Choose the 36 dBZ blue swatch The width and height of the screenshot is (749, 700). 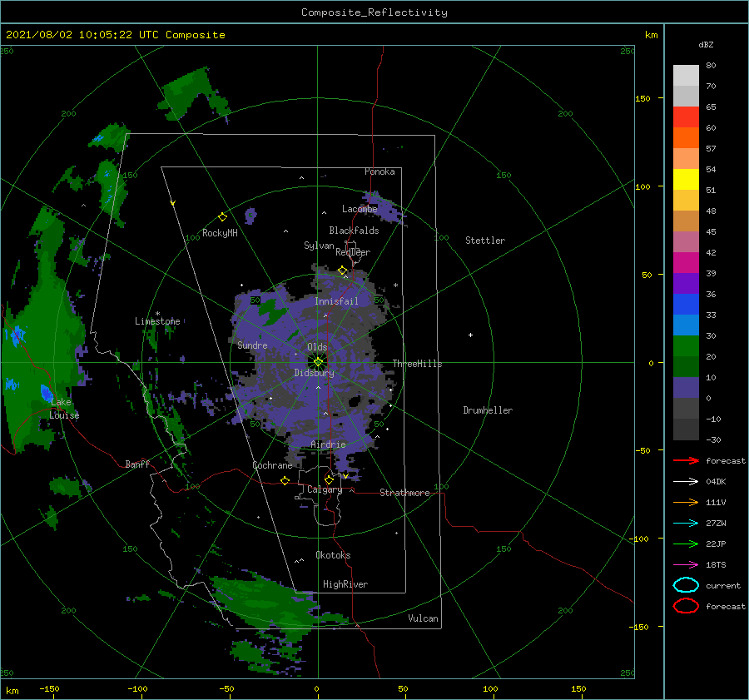(686, 304)
